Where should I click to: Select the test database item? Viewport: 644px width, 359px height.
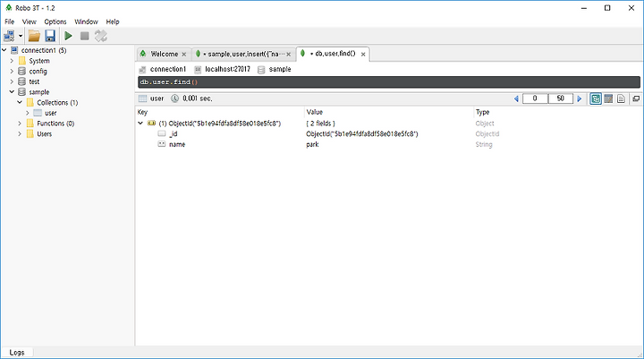(x=34, y=81)
